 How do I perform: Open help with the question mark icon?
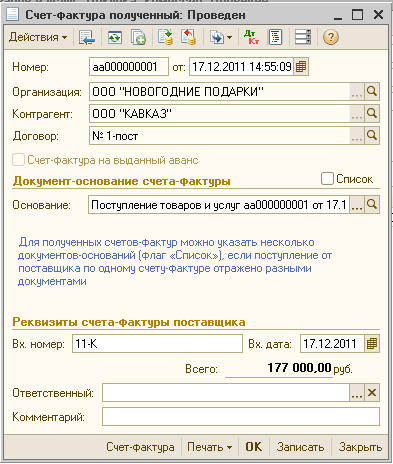click(x=331, y=37)
